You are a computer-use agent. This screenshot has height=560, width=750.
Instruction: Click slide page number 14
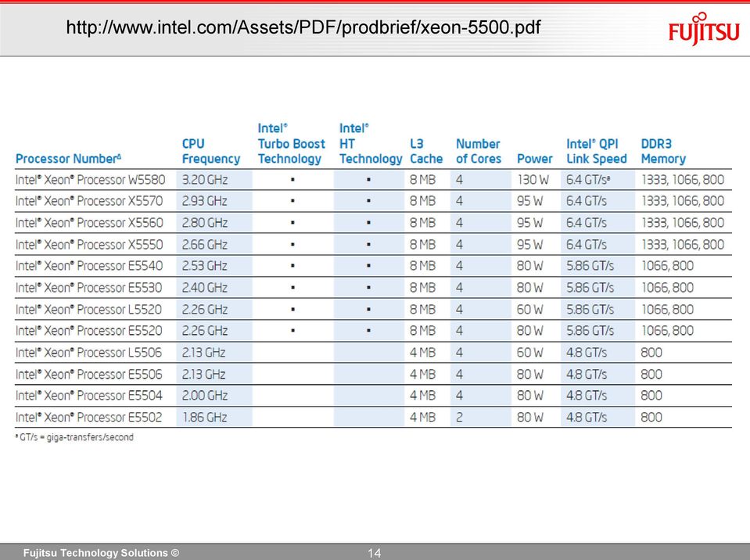(374, 553)
